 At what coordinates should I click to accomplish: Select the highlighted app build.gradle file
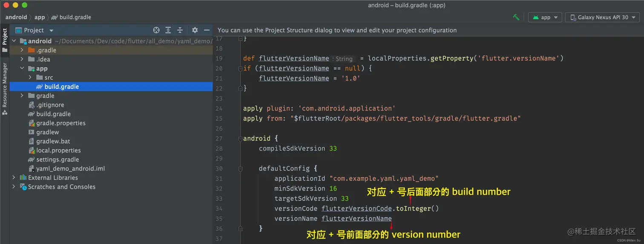pos(111,87)
